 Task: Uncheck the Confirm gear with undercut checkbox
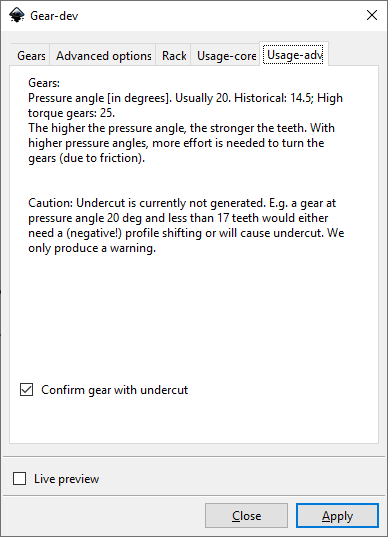tap(26, 390)
